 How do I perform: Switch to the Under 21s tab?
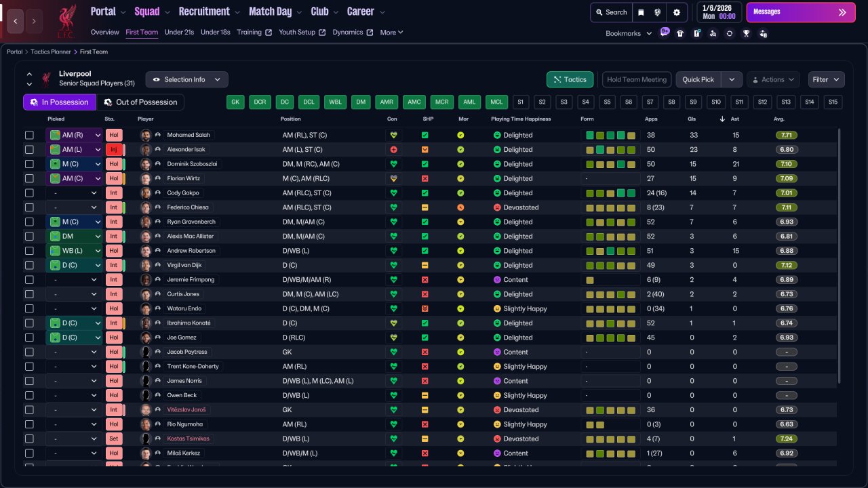(x=179, y=33)
